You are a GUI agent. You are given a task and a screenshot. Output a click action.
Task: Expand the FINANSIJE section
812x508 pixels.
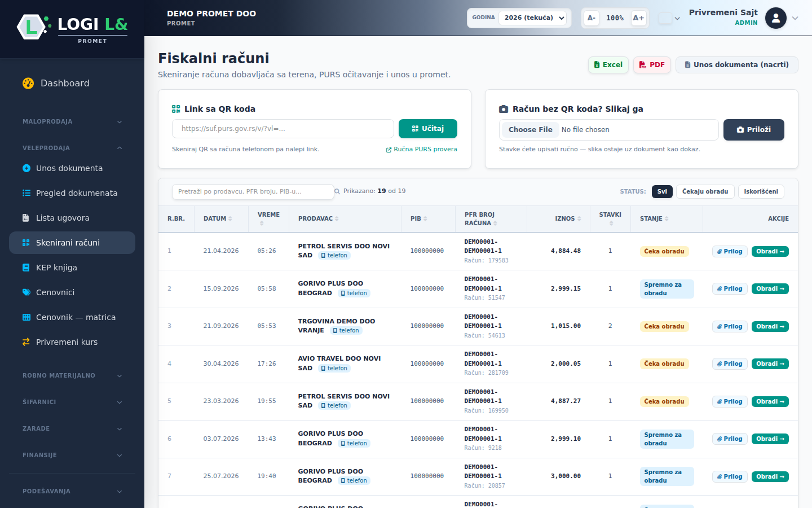click(72, 455)
